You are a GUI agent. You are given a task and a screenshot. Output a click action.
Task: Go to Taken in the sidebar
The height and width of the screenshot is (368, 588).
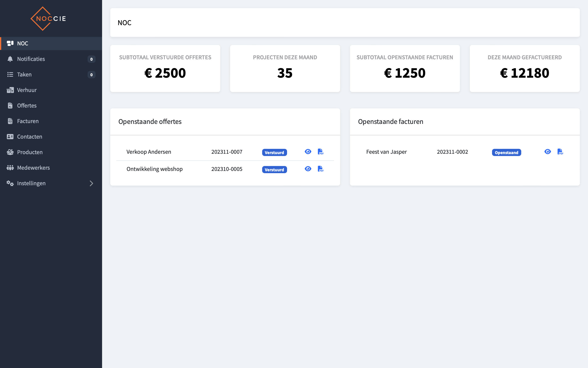click(x=51, y=74)
